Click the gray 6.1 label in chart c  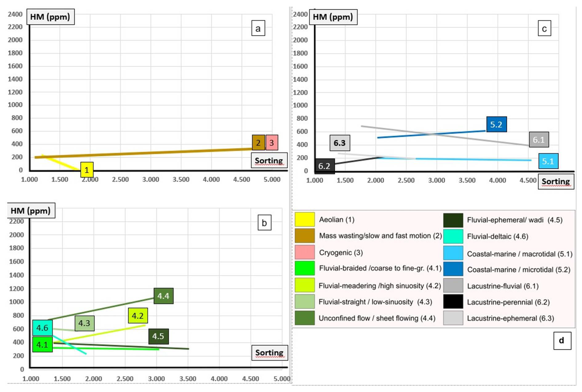(x=539, y=139)
